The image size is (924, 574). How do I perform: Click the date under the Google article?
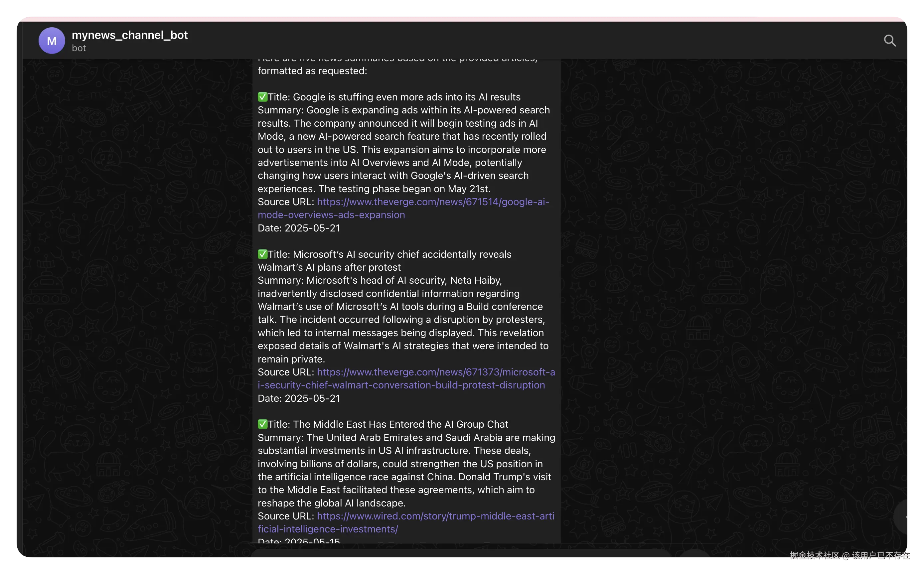click(299, 228)
